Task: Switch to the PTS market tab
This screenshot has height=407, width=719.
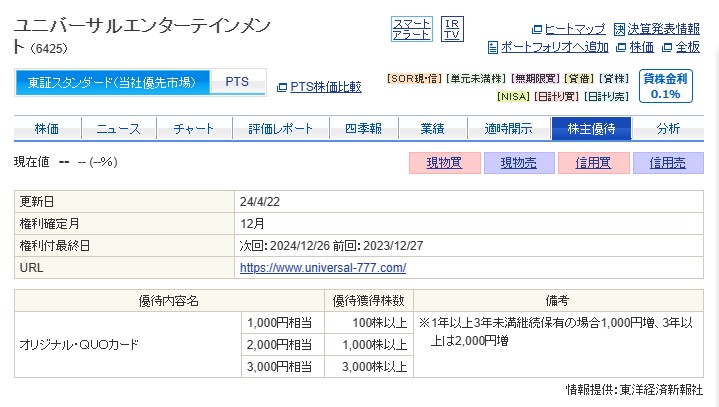Action: click(x=237, y=82)
